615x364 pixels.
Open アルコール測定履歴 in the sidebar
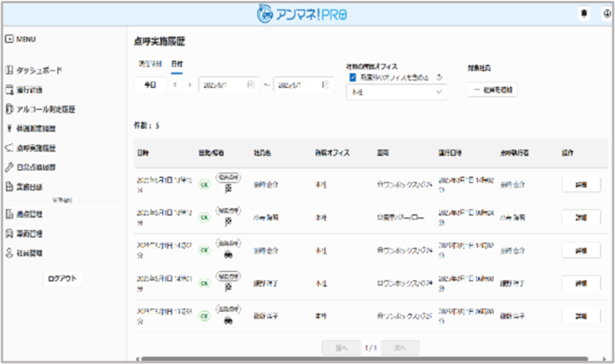pyautogui.click(x=45, y=109)
